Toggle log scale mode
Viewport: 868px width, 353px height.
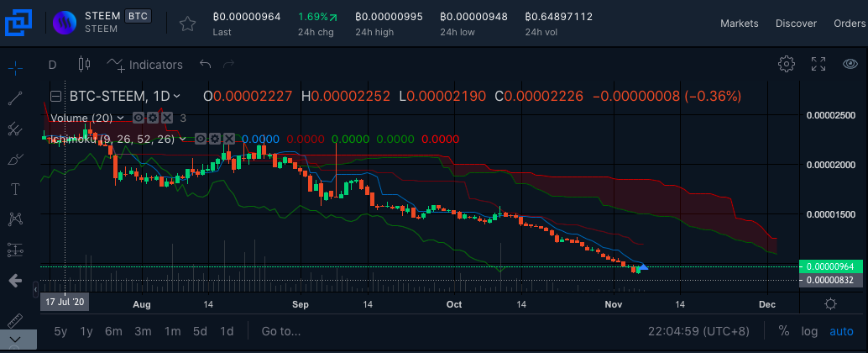809,331
